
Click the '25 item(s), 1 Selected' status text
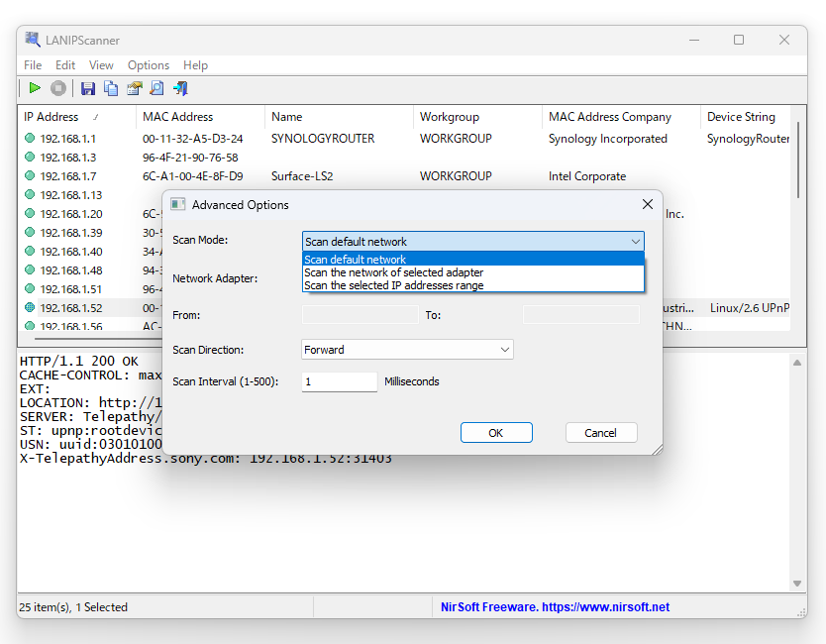tap(73, 607)
